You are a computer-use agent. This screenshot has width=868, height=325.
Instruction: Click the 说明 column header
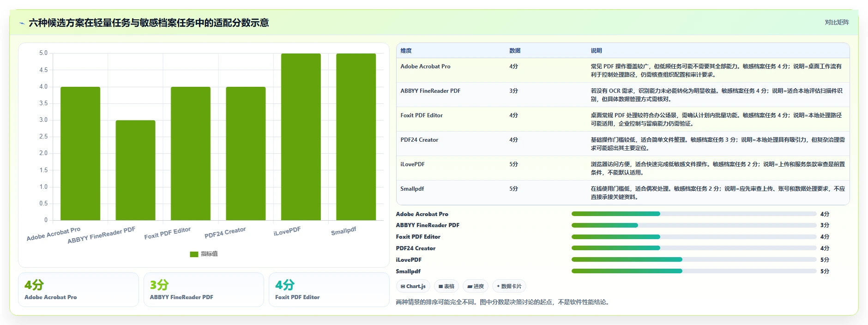[597, 51]
